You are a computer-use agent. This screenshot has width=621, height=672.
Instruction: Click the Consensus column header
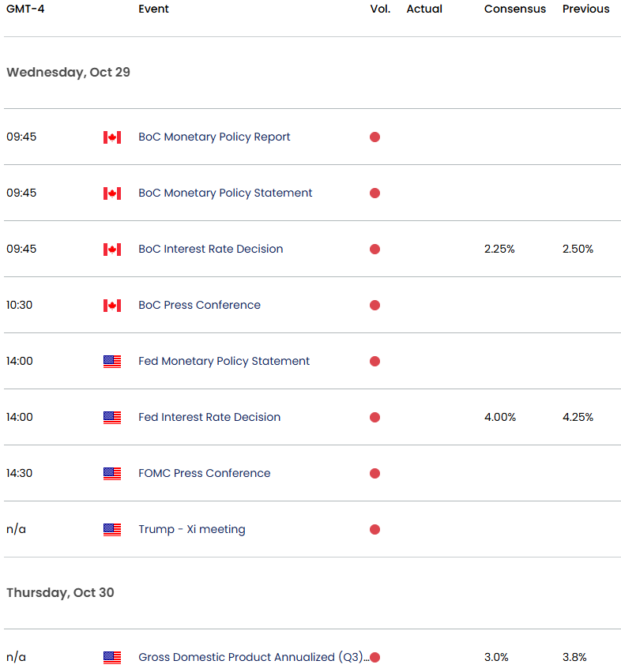pyautogui.click(x=514, y=9)
